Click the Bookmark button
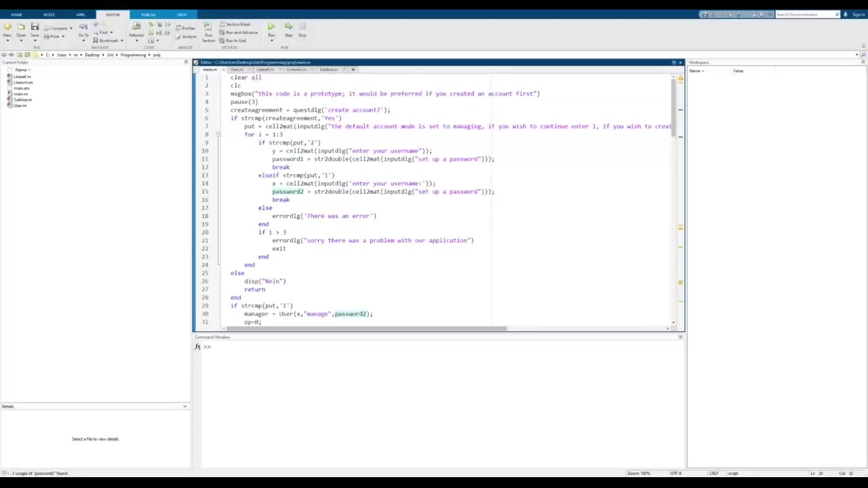Image resolution: width=868 pixels, height=488 pixels. 106,40
